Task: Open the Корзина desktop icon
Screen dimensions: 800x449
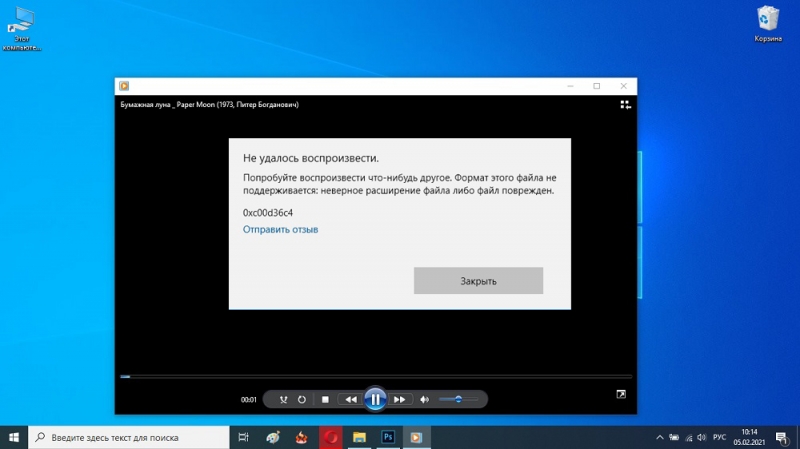Action: 768,24
